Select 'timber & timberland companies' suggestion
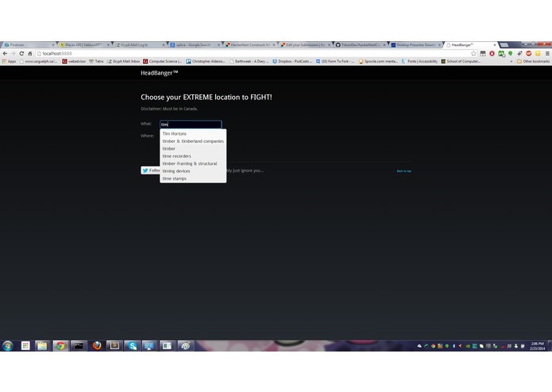Viewport: 552px width, 392px height. [193, 141]
